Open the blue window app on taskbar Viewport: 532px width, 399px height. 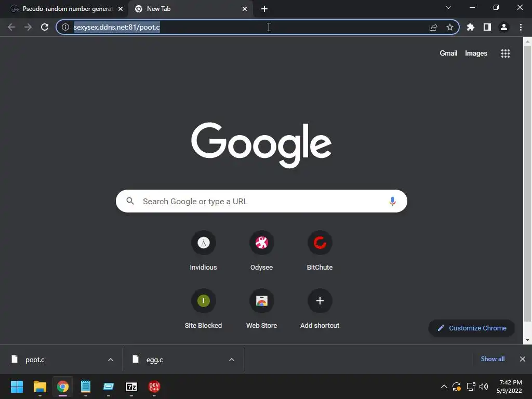[x=109, y=387]
